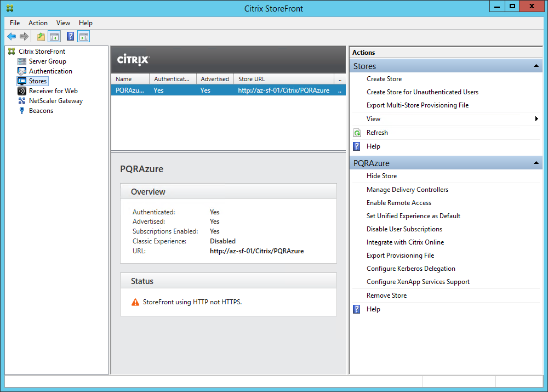Click Configure XenApp Services Support
Screen dimensions: 548x392
(418, 282)
